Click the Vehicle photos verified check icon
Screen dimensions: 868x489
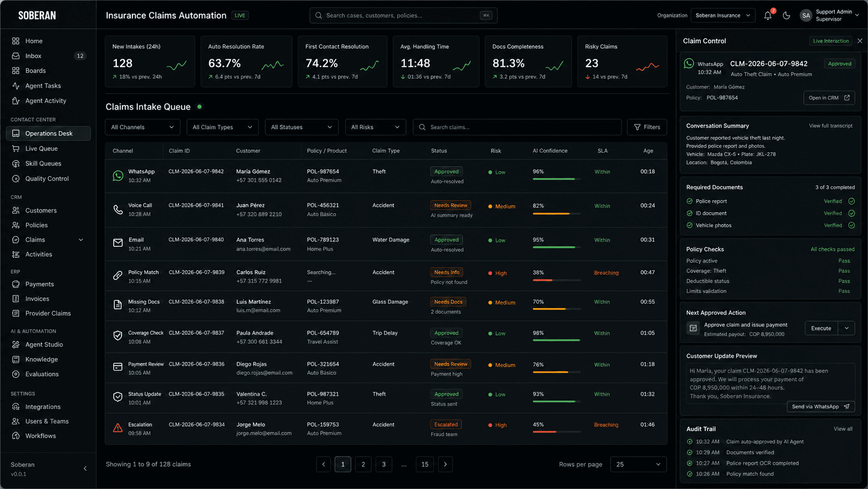[x=851, y=225]
